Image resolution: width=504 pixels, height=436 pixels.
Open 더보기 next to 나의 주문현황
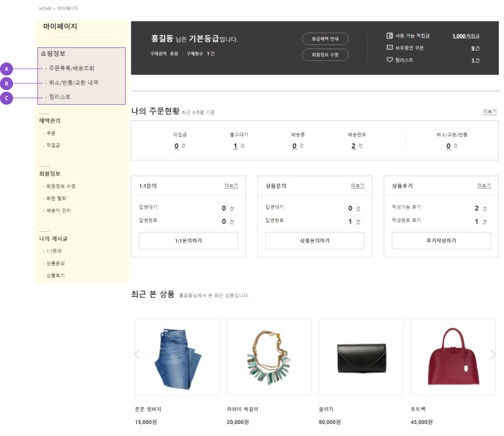(490, 112)
